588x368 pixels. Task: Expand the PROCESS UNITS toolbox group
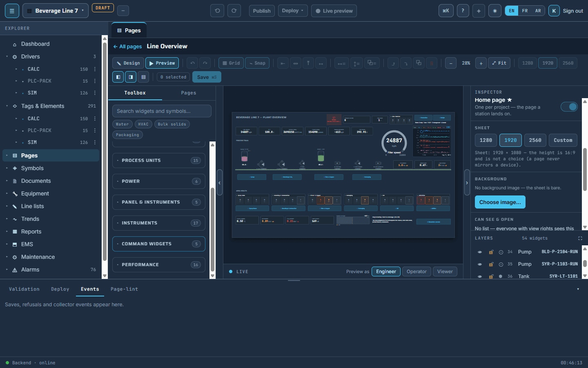(x=159, y=161)
